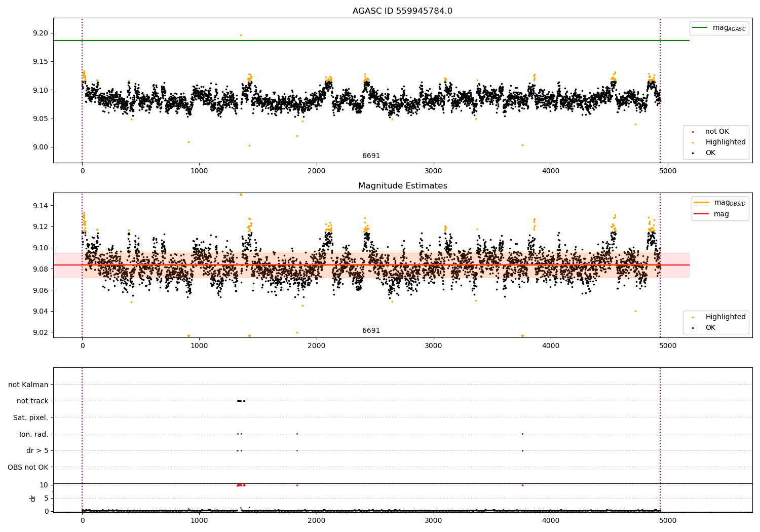Click the 9.06 y-axis tick label
The width and height of the screenshot is (760, 532).
pyautogui.click(x=40, y=290)
